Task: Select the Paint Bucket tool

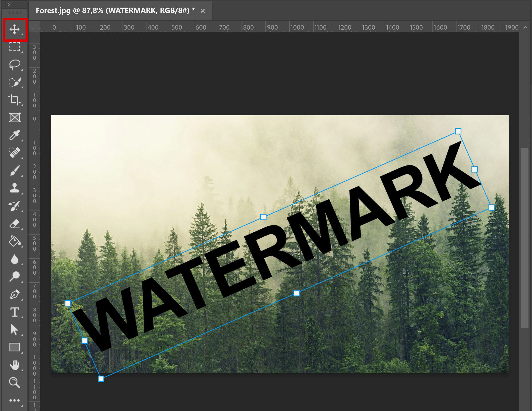Action: tap(15, 242)
